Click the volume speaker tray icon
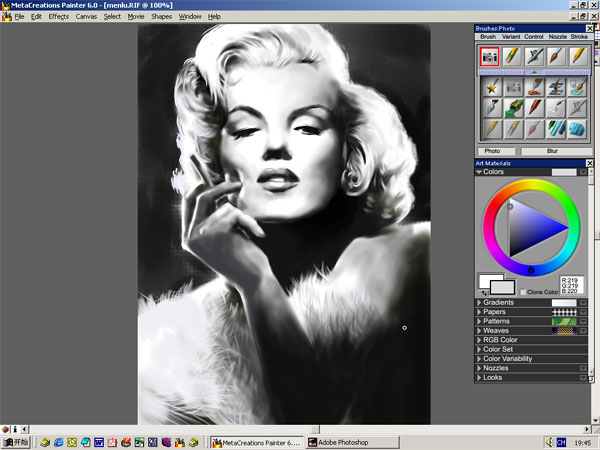The height and width of the screenshot is (450, 600). tap(549, 442)
